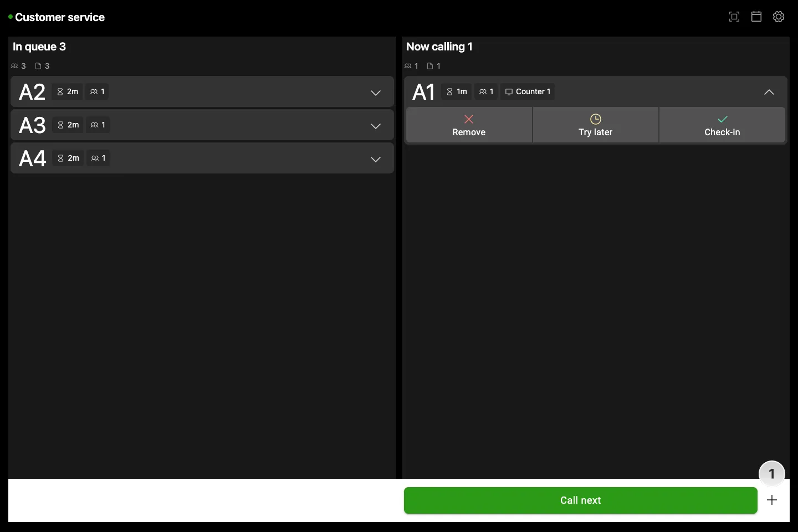Click the Counter 1 badge on A1

click(x=528, y=91)
